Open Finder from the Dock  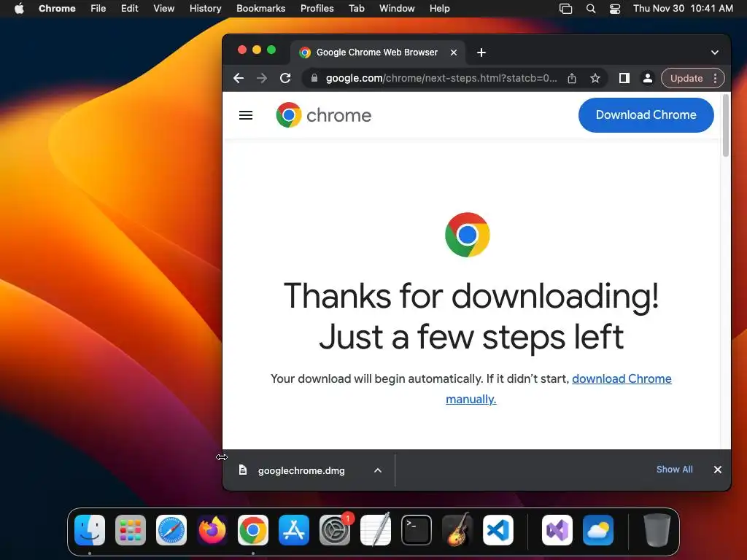(90, 530)
